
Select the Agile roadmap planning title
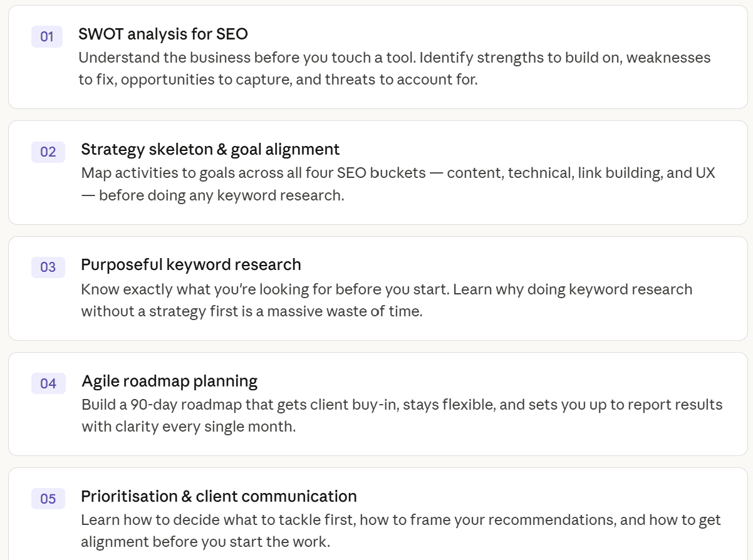pos(170,381)
